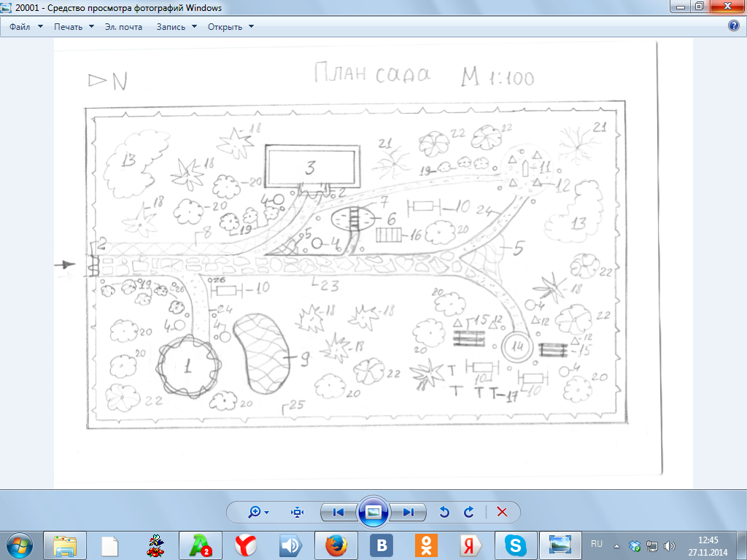Rotate the image clockwise
The image size is (747, 560).
(470, 512)
